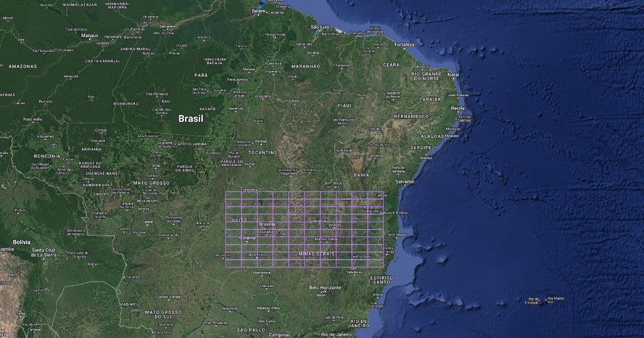Click the Brasília city label
This screenshot has width=644, height=338.
click(267, 224)
